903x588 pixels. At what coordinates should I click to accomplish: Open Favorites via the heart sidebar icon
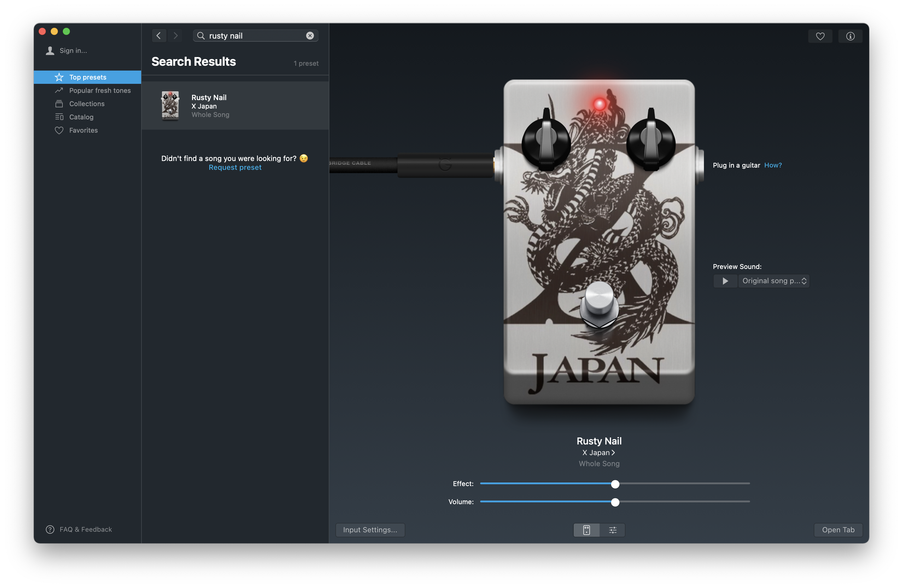[84, 130]
